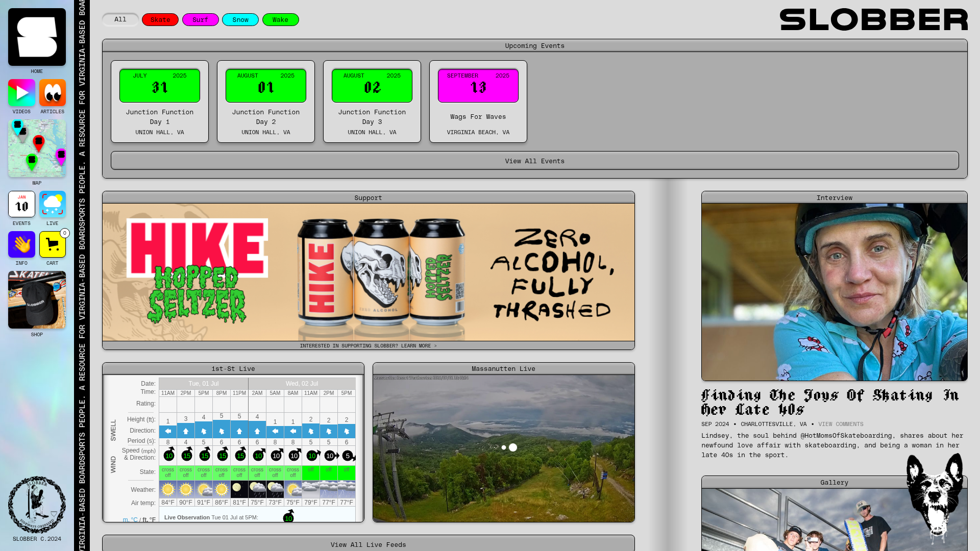Image resolution: width=980 pixels, height=551 pixels.
Task: Open the Slobber Home logo icon
Action: 37,37
